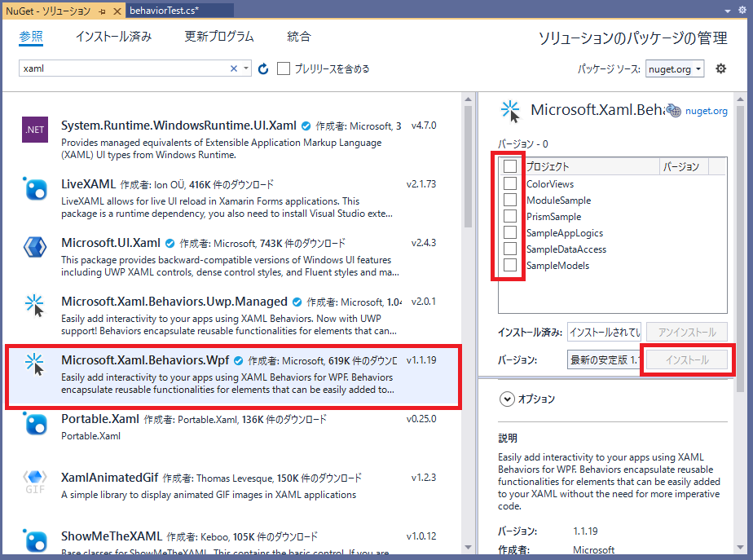753x560 pixels.
Task: Click the LiveXAML package icon
Action: pyautogui.click(x=35, y=188)
